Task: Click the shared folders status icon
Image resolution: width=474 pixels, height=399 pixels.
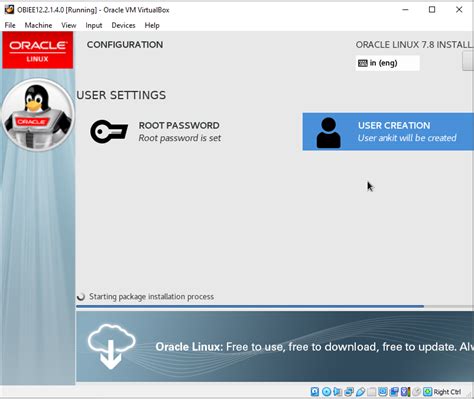Action: (x=372, y=392)
